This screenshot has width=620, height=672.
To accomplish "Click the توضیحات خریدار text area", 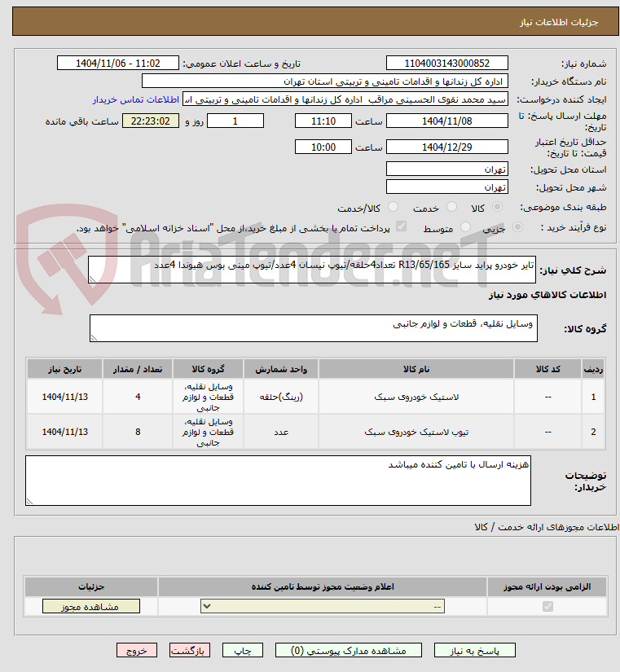I will (x=278, y=481).
